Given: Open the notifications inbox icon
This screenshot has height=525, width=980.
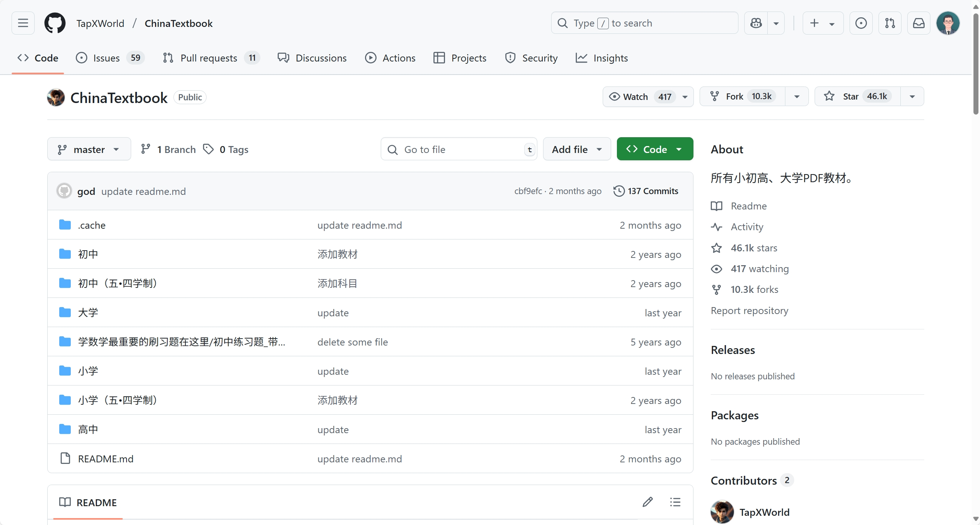Looking at the screenshot, I should (x=919, y=23).
